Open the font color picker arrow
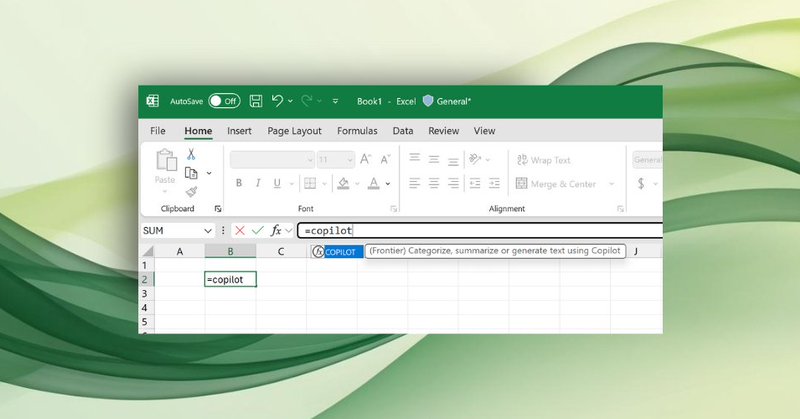 (388, 184)
